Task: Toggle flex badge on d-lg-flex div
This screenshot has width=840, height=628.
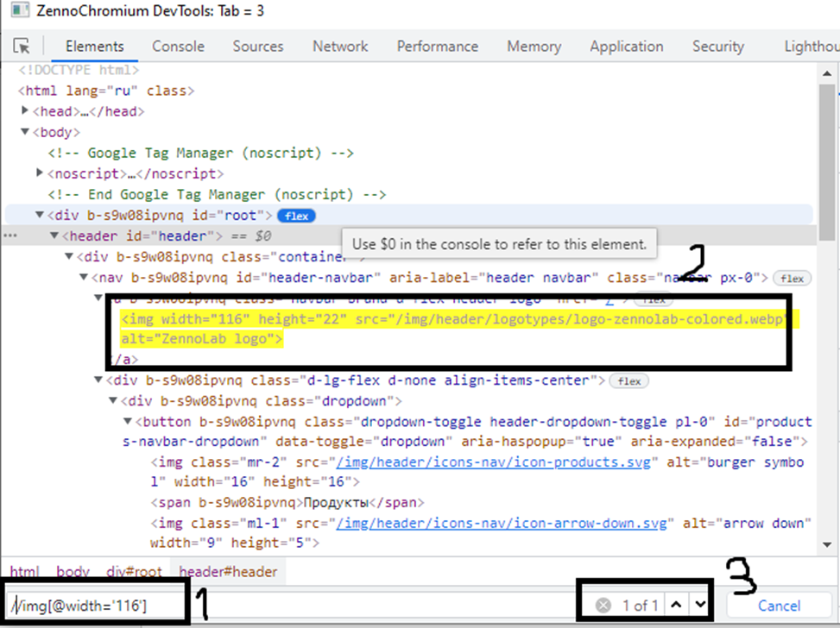Action: pyautogui.click(x=629, y=380)
